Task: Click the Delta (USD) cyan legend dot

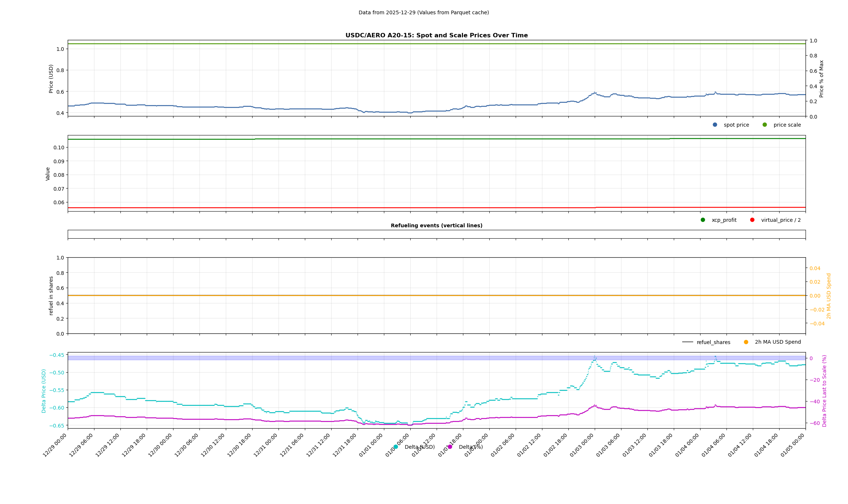Action: point(396,447)
